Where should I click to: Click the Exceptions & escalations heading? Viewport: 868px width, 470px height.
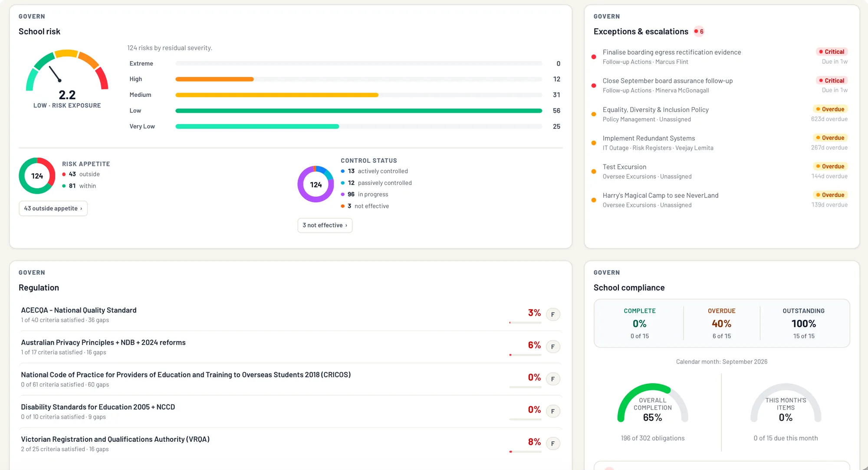pyautogui.click(x=641, y=31)
